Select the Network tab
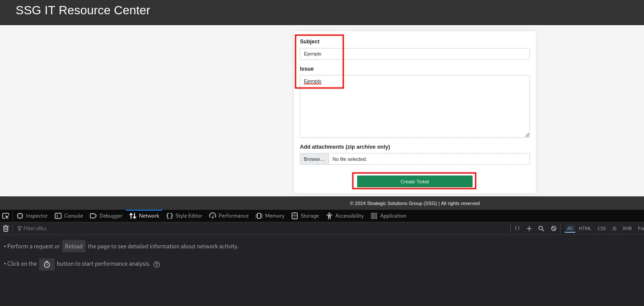644x306 pixels. 144,216
